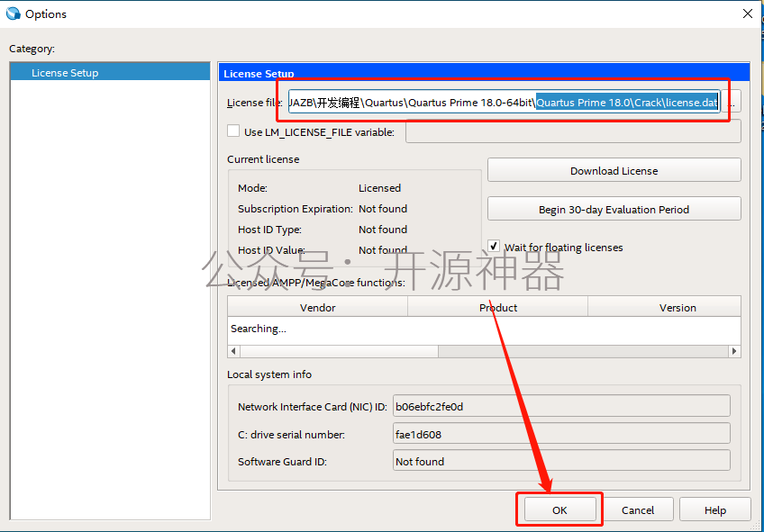Click the left arrow of horizontal scrollbar

pyautogui.click(x=234, y=351)
